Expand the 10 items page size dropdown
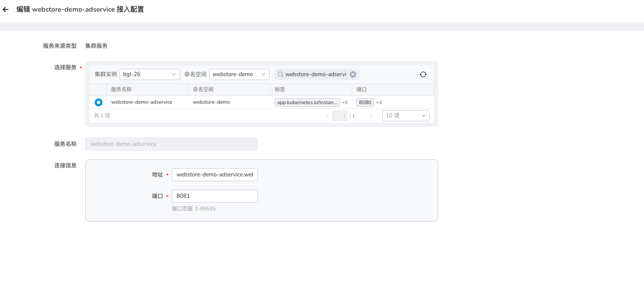Image resolution: width=644 pixels, height=299 pixels. click(406, 116)
